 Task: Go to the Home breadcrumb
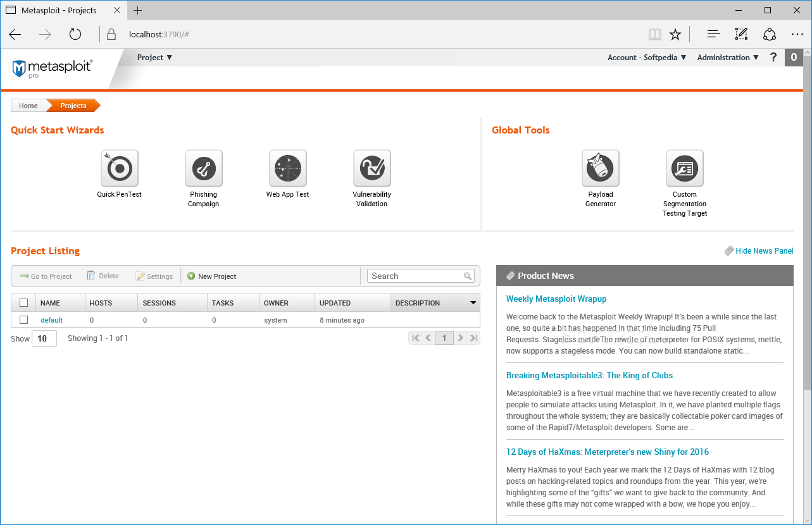28,106
